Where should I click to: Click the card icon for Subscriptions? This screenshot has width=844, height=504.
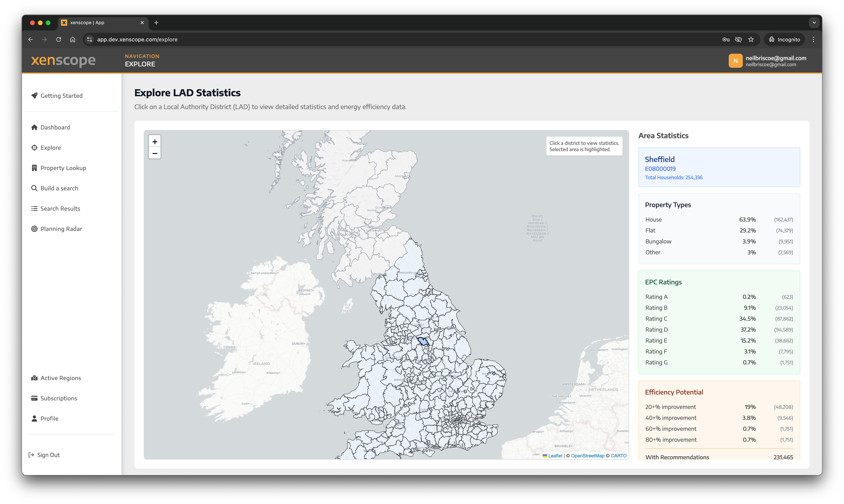(x=34, y=398)
